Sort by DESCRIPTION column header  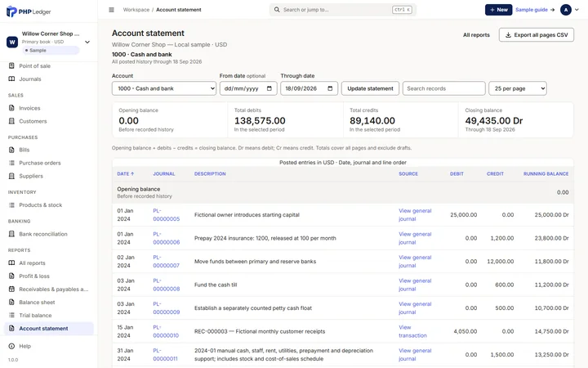point(210,173)
